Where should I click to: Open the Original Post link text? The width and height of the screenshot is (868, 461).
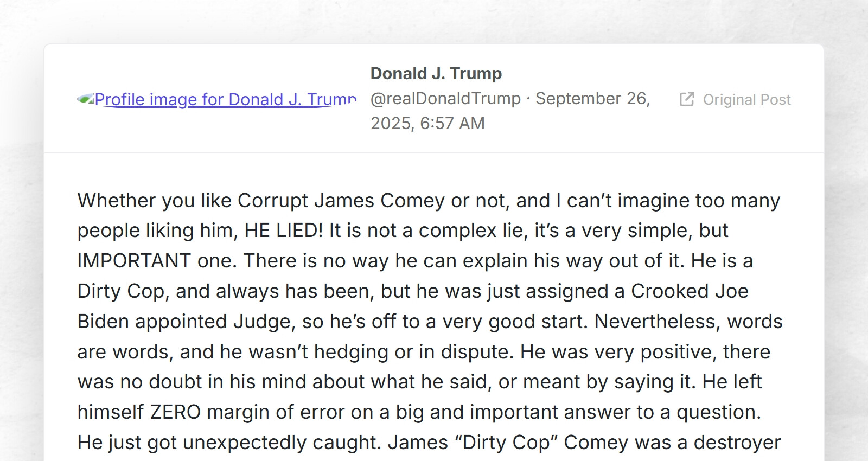point(746,100)
